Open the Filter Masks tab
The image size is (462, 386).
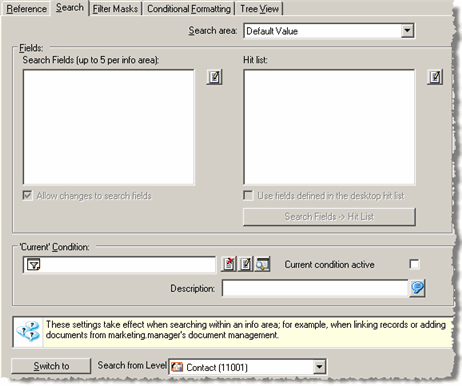coord(115,9)
